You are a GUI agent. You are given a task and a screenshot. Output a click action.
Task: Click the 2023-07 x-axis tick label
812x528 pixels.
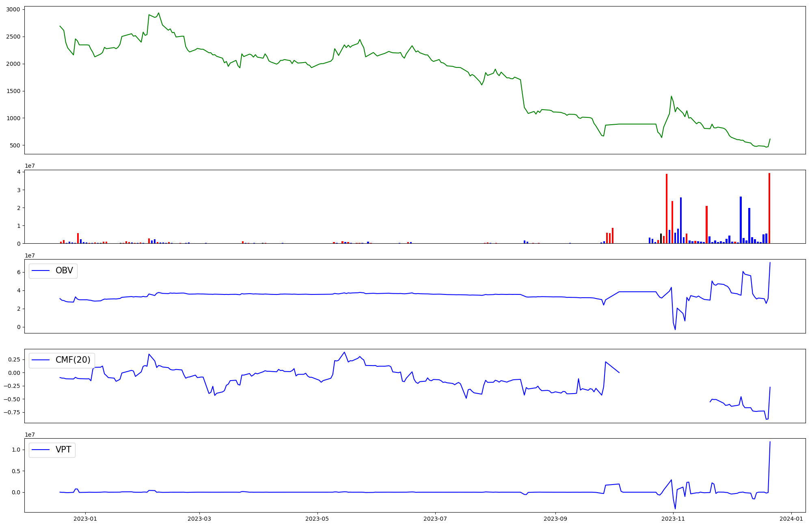click(435, 519)
